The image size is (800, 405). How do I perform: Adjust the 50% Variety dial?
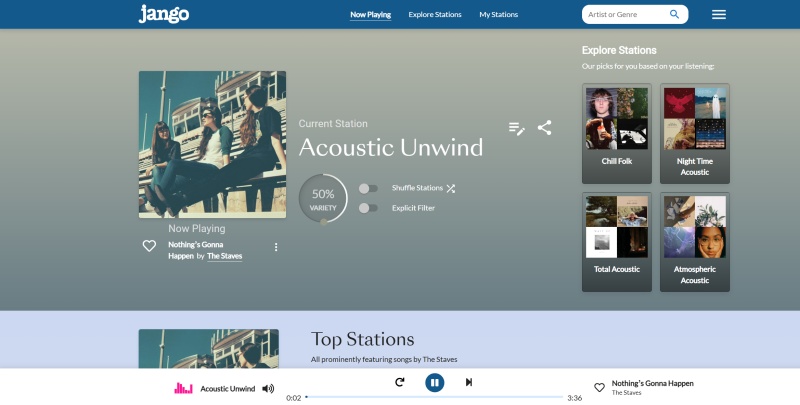(x=323, y=198)
